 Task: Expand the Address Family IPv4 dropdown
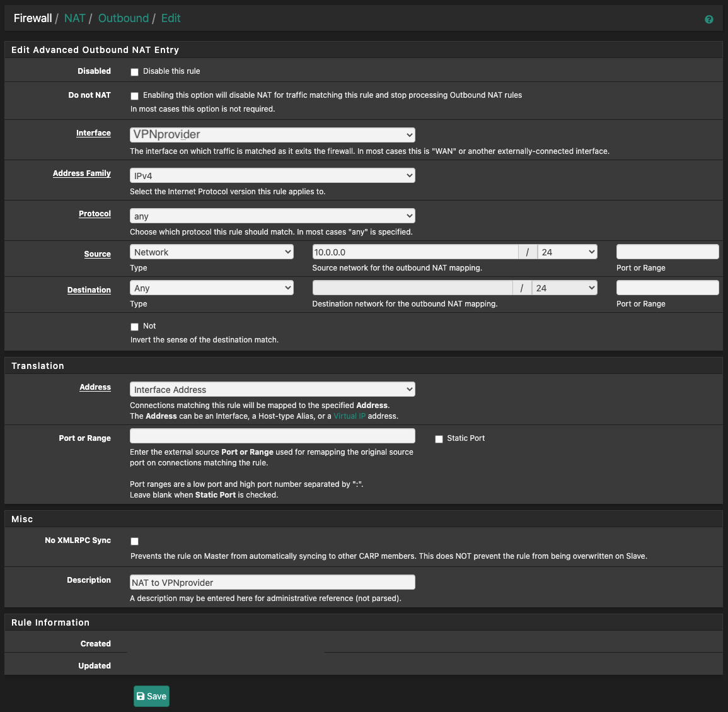click(x=272, y=176)
